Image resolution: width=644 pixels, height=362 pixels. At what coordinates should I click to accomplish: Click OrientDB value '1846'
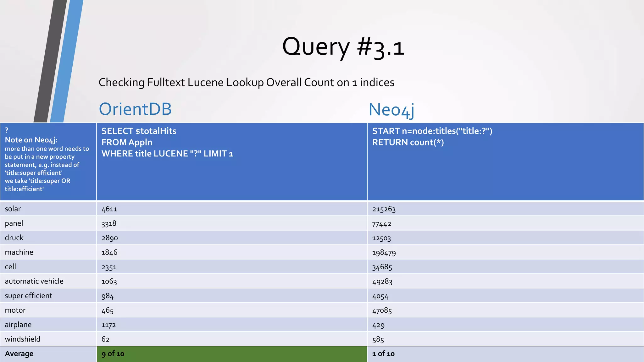109,252
